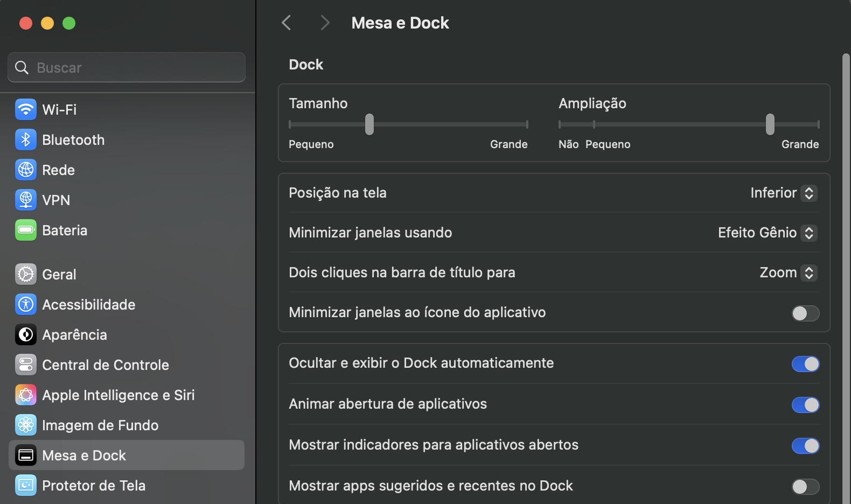Open Central de Controle settings

[127, 365]
